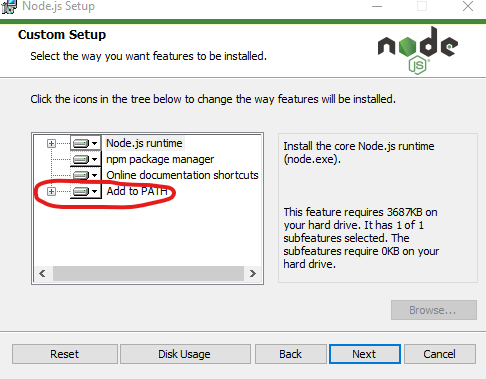Image resolution: width=486 pixels, height=379 pixels.
Task: Select Online documentation shortcuts feature
Action: 182,175
